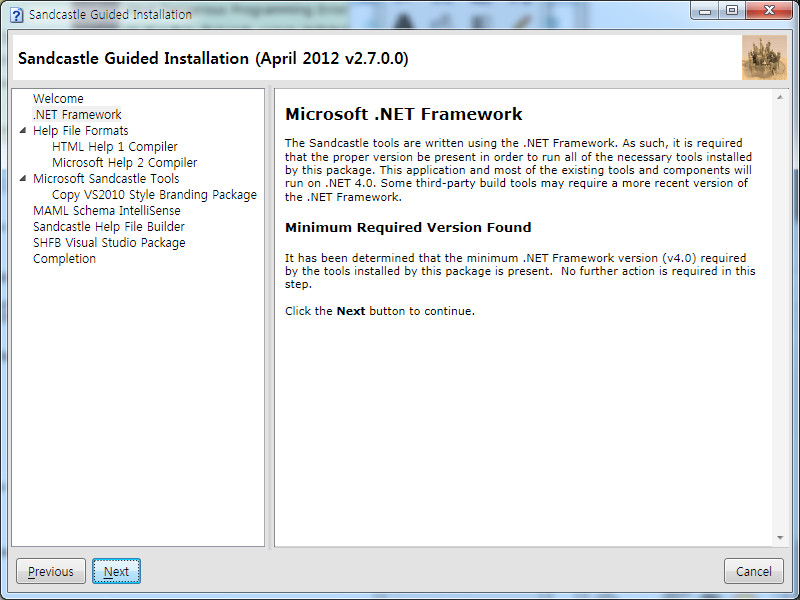Screen dimensions: 800x600
Task: Click the scroll down arrow in content pane
Action: (x=780, y=538)
